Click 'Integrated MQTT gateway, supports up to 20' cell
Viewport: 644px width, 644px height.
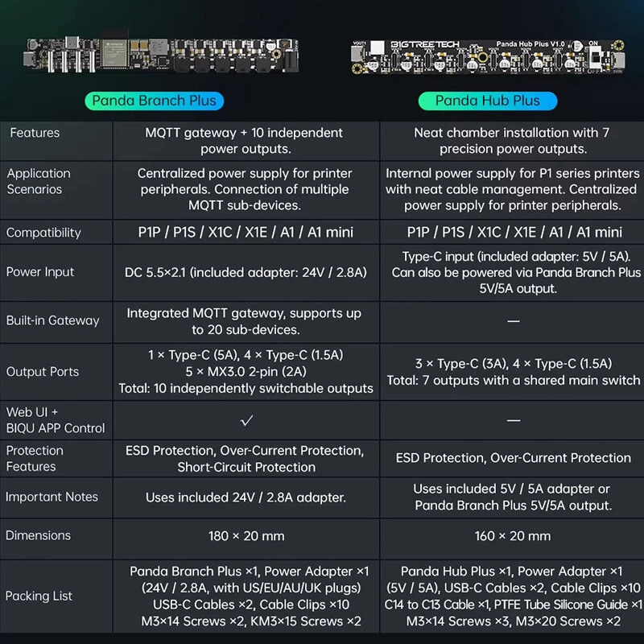(246, 321)
